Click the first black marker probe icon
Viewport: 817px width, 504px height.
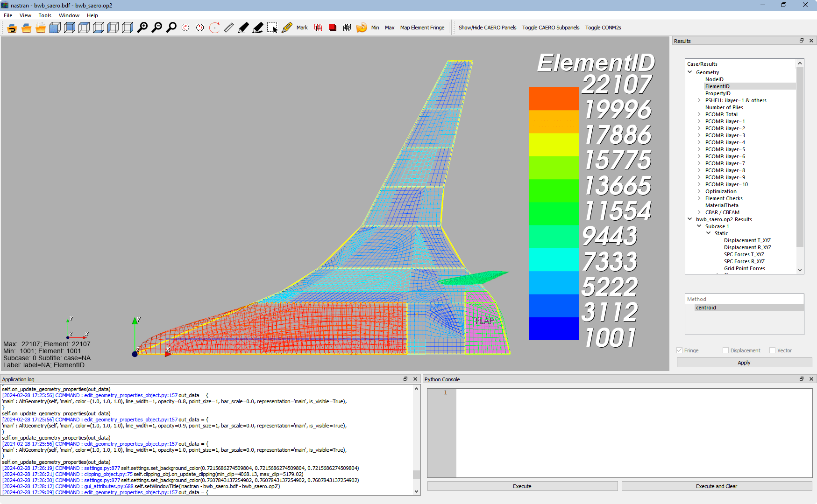pyautogui.click(x=243, y=28)
